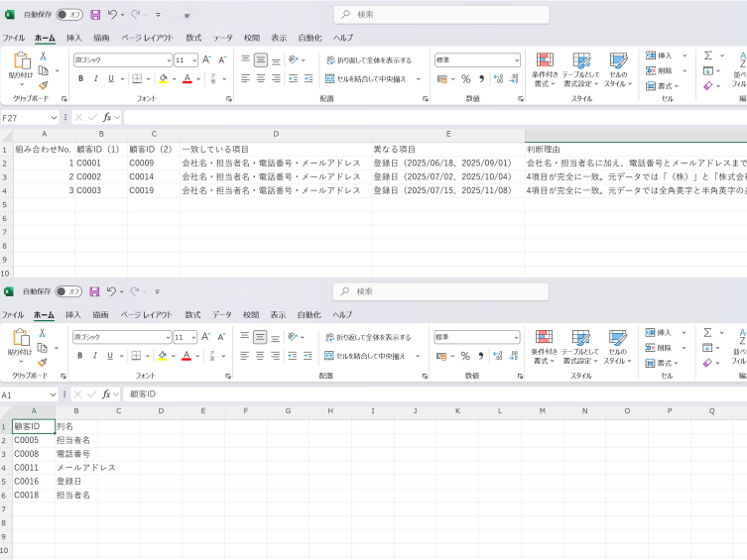The image size is (747, 560).
Task: Toggle Italic in upper window ribbon
Action: point(96,78)
